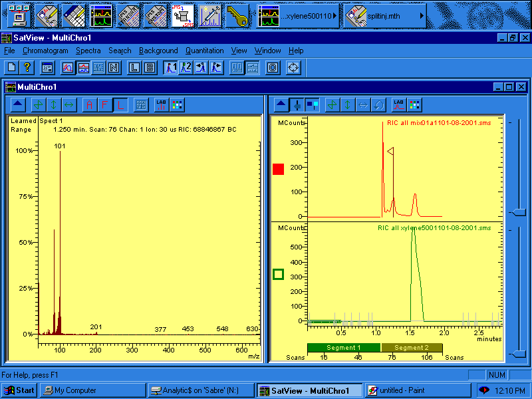
Task: Open the Spectra menu
Action: tap(88, 51)
